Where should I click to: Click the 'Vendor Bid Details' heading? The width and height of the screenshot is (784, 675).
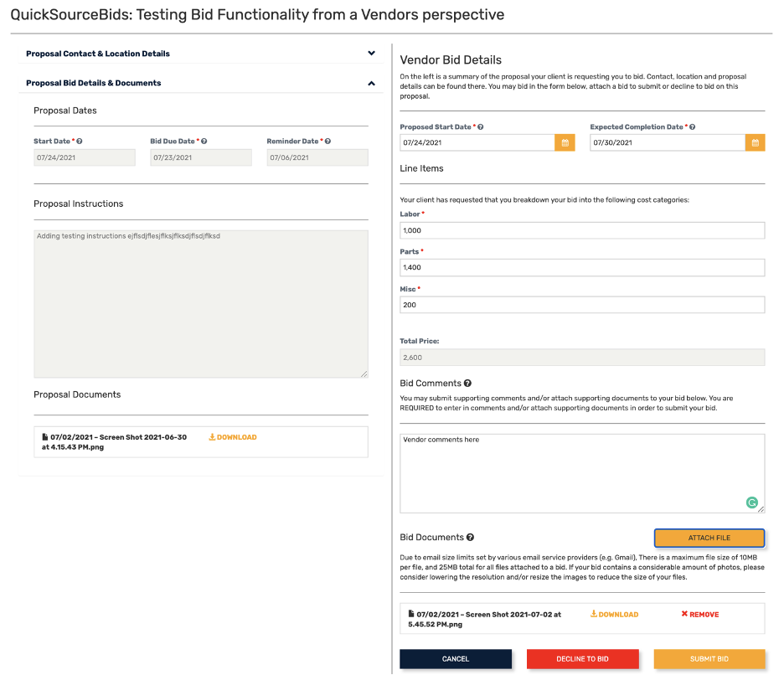point(451,60)
